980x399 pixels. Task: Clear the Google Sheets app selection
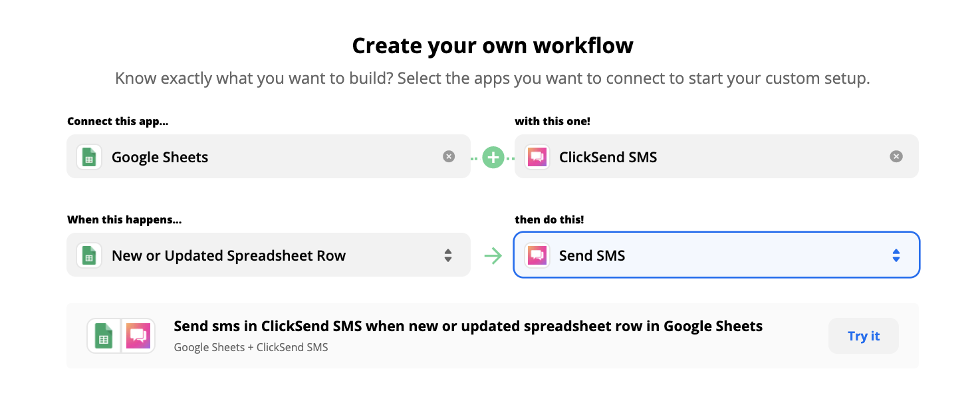click(449, 157)
